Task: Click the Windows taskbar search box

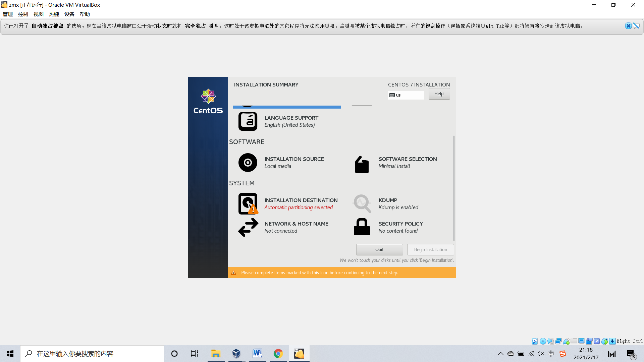Action: (92, 354)
